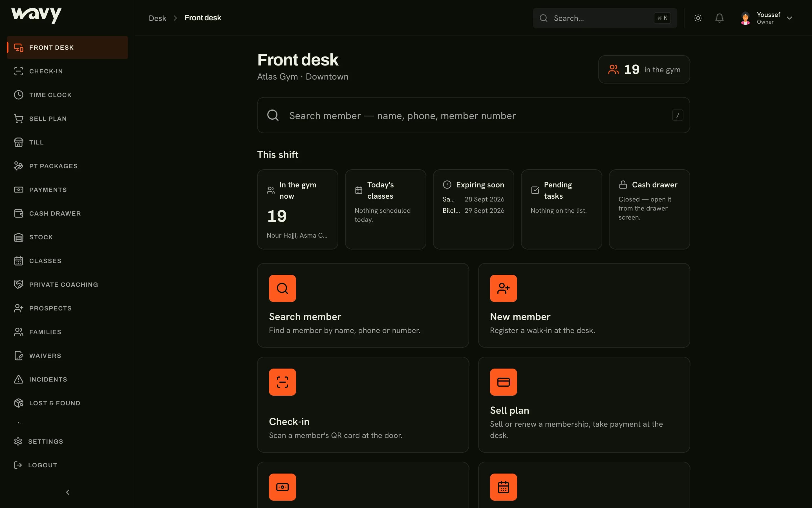Image resolution: width=812 pixels, height=508 pixels.
Task: Focus the Search member input field
Action: point(473,115)
